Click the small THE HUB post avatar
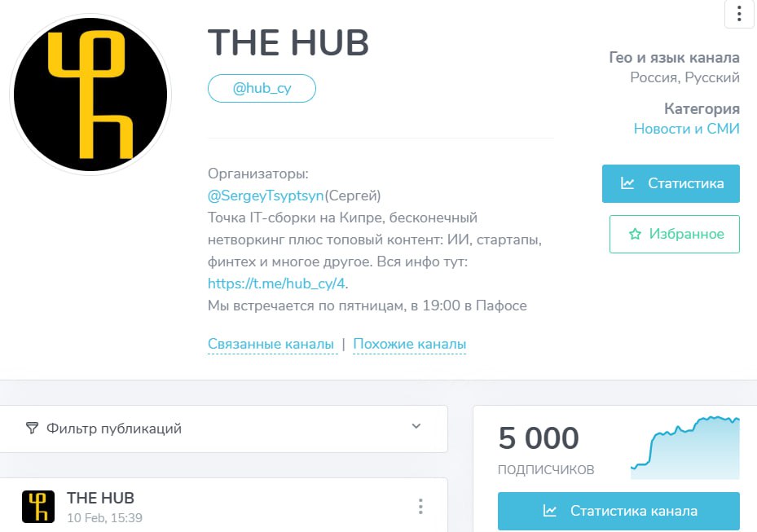757x532 pixels. point(38,507)
